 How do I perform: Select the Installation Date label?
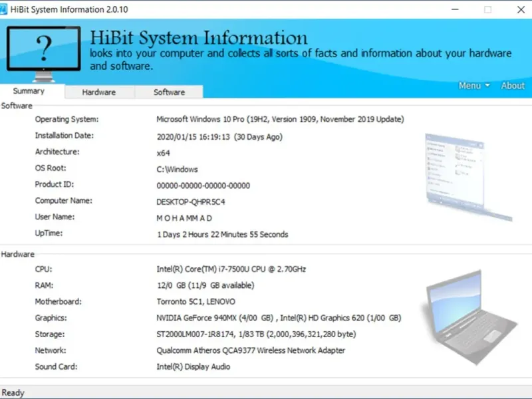tap(65, 136)
